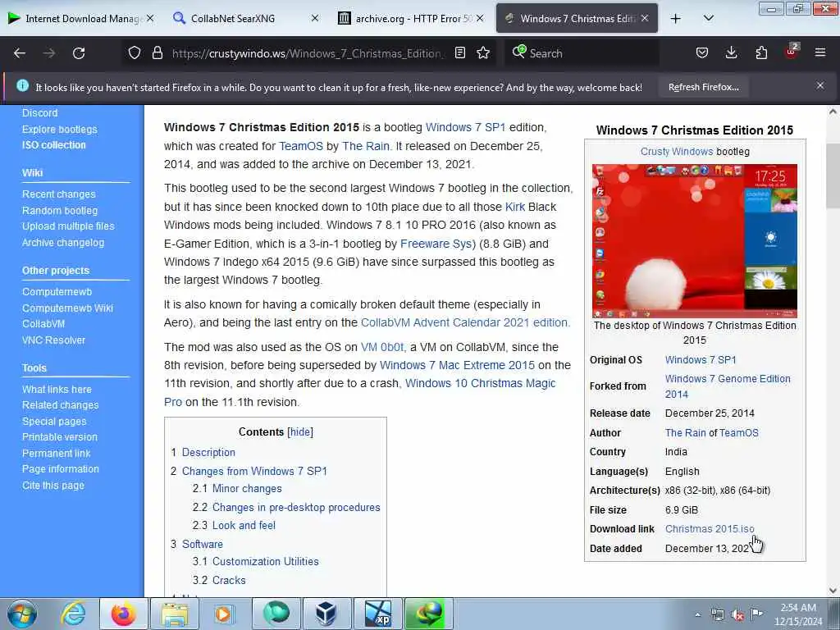This screenshot has height=630, width=840.
Task: Open Windows Media Player taskbar icon
Action: [224, 614]
